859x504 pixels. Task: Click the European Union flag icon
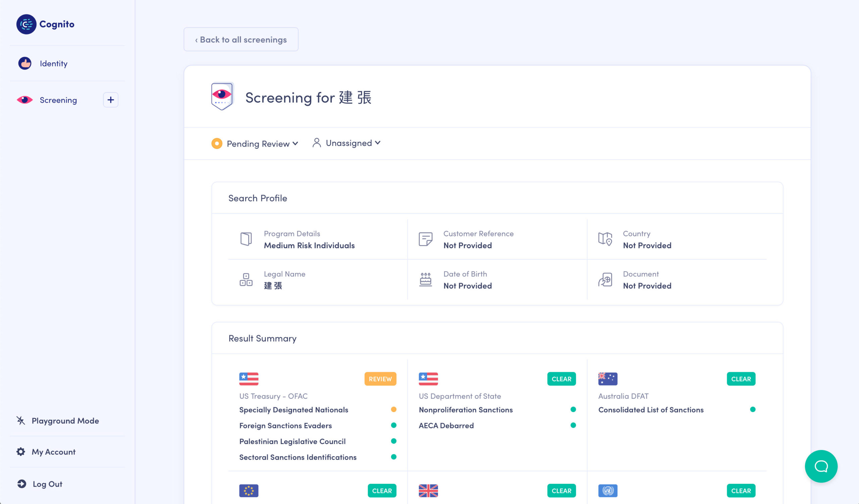tap(249, 491)
